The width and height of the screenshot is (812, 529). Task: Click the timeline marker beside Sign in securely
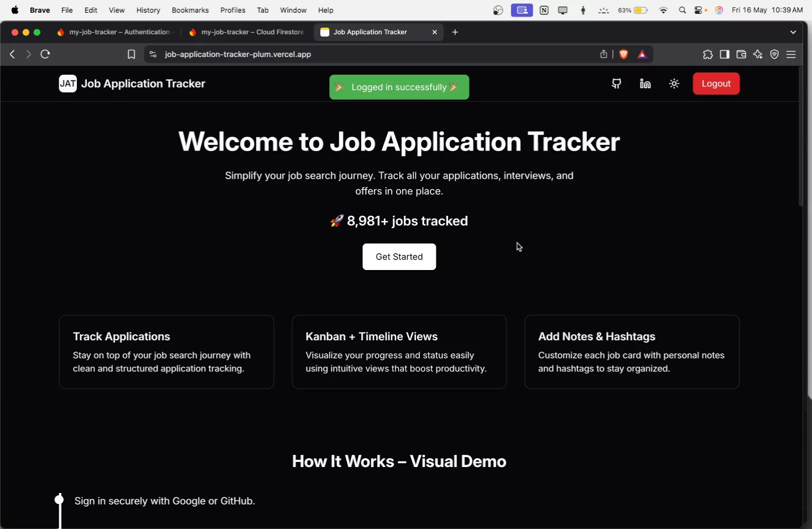[x=59, y=500]
